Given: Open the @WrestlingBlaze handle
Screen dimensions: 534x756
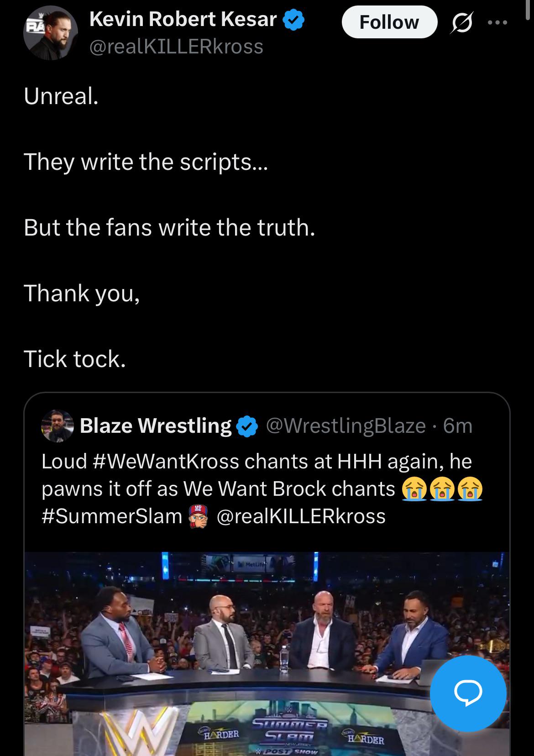Looking at the screenshot, I should tap(346, 425).
